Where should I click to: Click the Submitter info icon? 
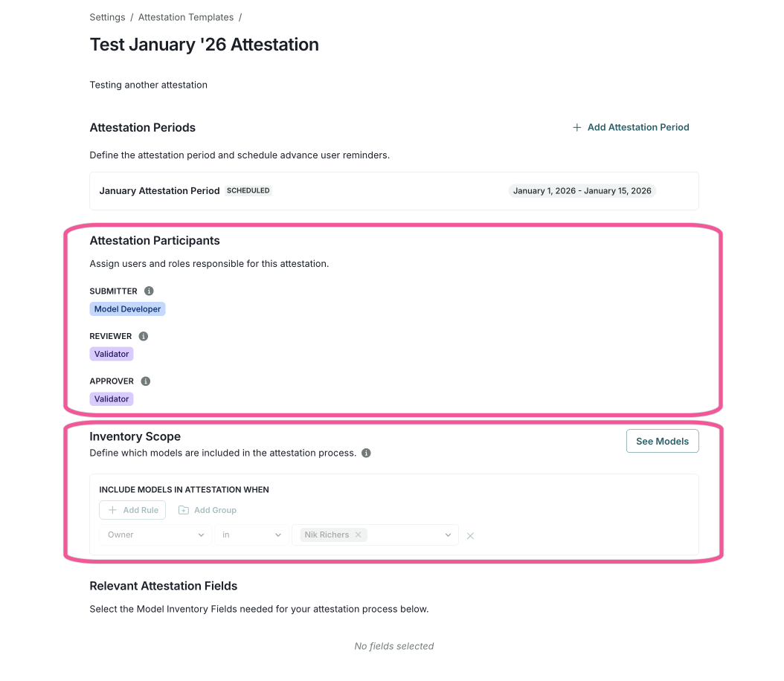[148, 291]
